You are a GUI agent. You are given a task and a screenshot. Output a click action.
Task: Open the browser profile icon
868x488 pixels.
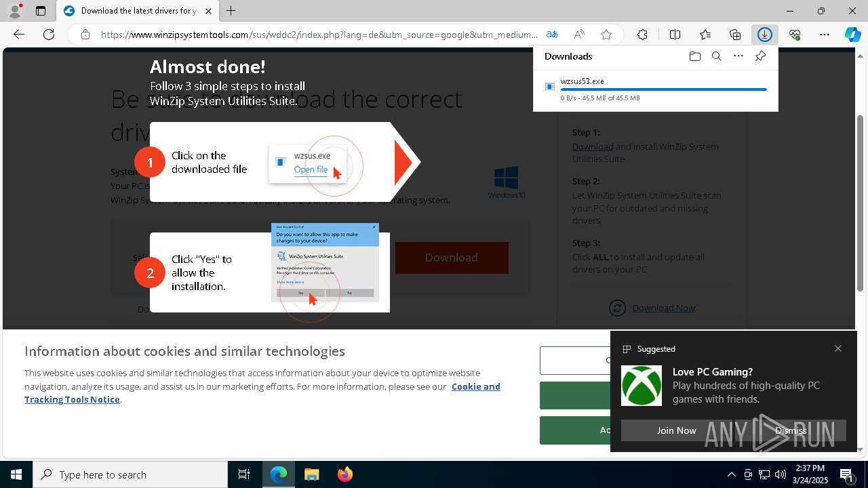15,11
